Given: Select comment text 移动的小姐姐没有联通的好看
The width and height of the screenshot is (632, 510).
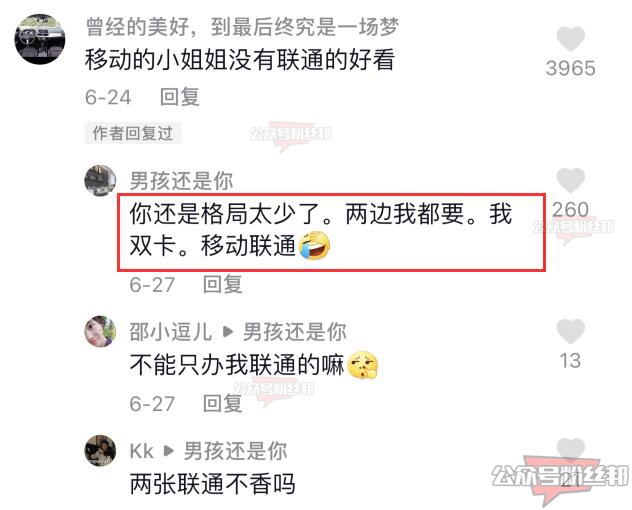Looking at the screenshot, I should click(239, 60).
